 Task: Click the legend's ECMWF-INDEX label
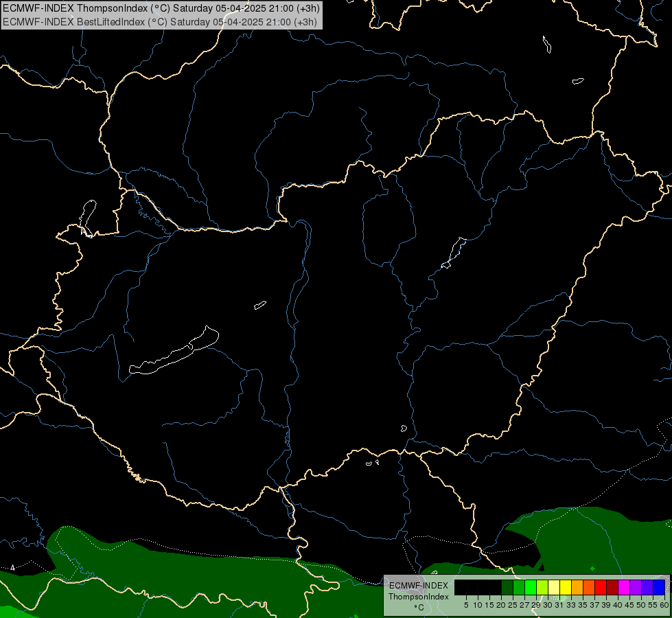click(x=419, y=586)
